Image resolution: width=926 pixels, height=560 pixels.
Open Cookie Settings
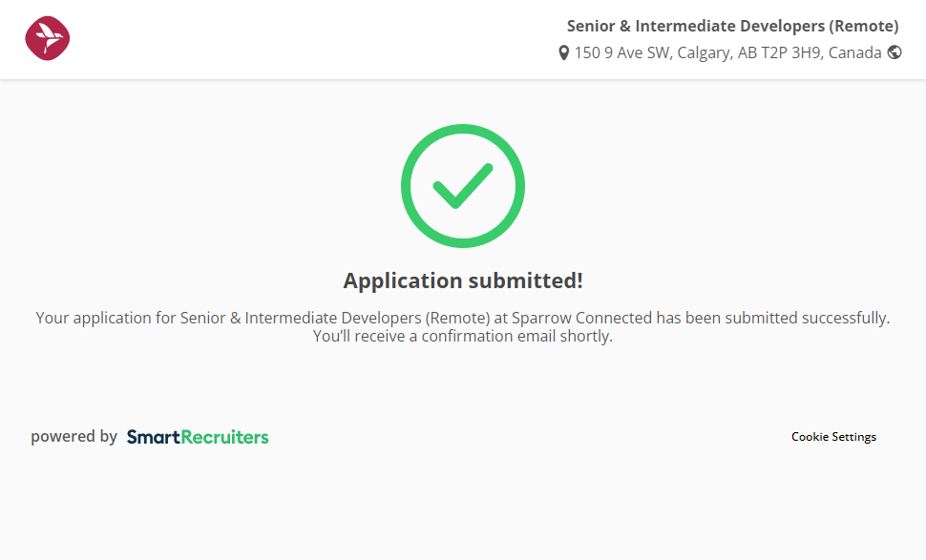click(833, 437)
